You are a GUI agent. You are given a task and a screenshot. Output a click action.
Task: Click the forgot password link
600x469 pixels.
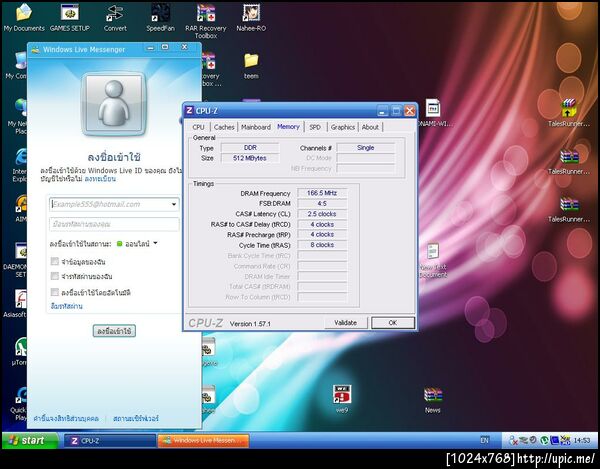tap(66, 306)
